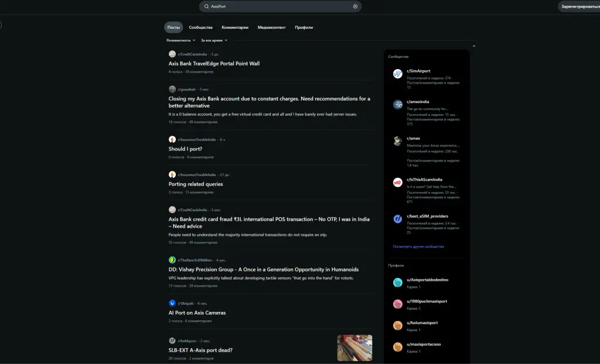
Task: Click the SLB-EXT post image thumbnail
Action: [354, 348]
